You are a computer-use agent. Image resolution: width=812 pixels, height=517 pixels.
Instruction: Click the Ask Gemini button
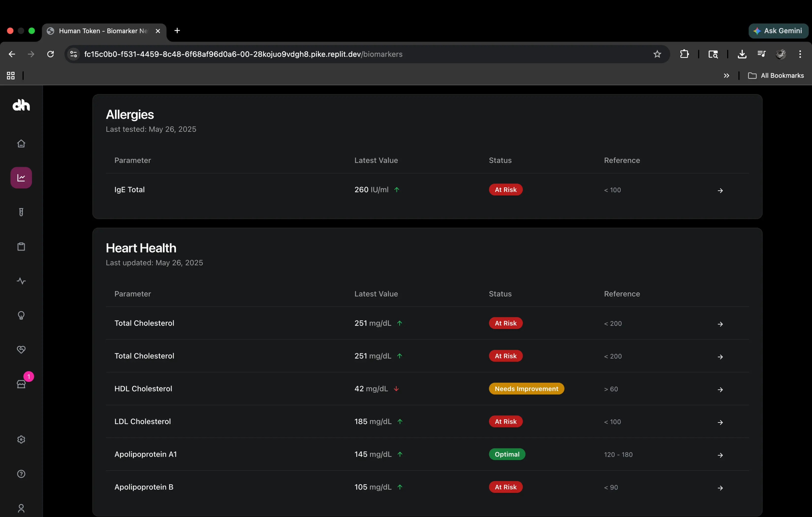pyautogui.click(x=778, y=31)
